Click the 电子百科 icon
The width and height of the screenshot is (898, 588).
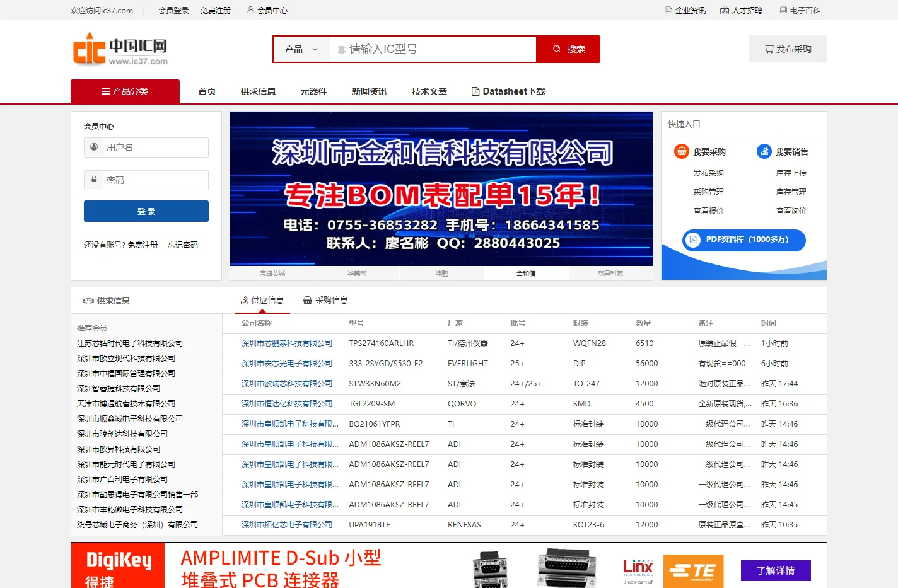783,10
